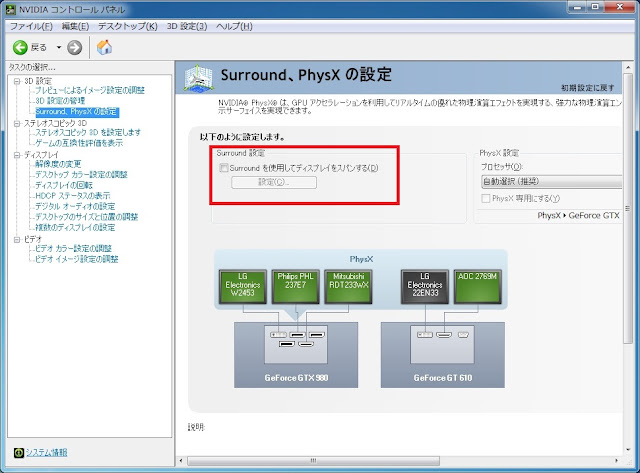Click the GeForce GT 610 card
The height and width of the screenshot is (473, 640).
point(443,355)
